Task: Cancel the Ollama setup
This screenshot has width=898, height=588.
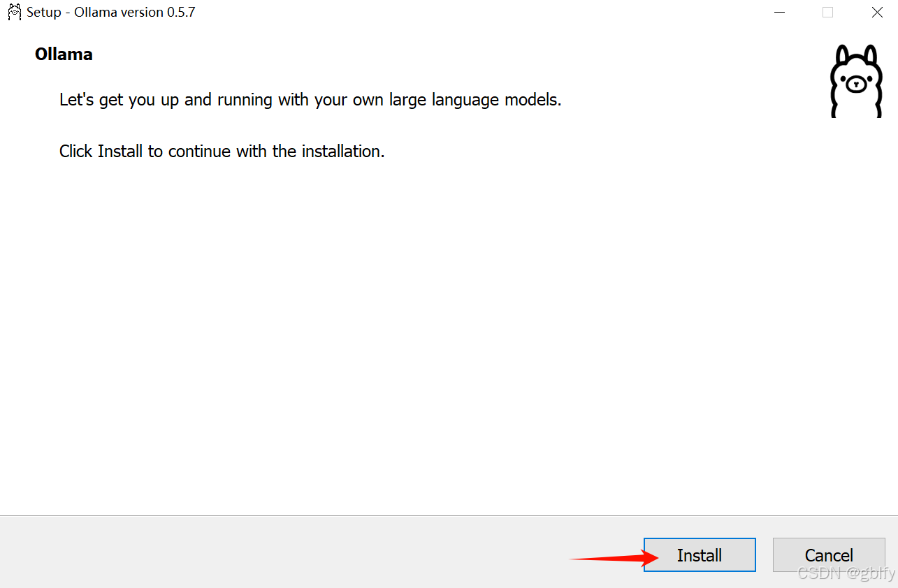Action: (829, 555)
